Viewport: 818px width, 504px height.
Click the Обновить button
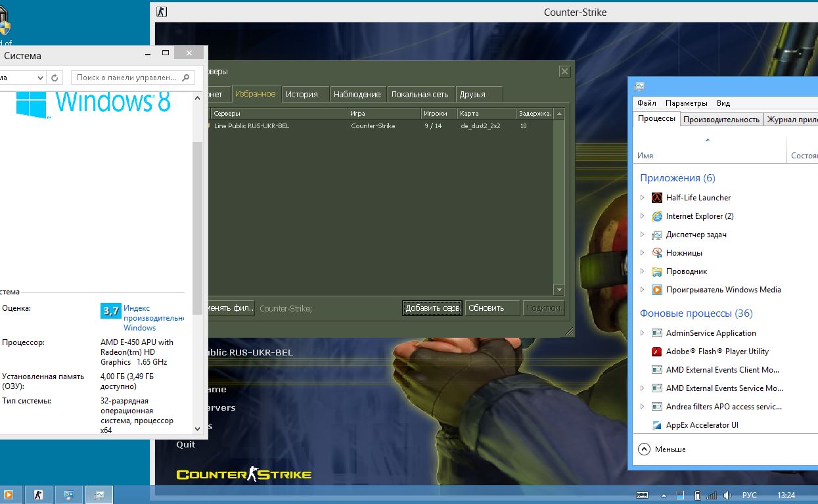coord(492,308)
